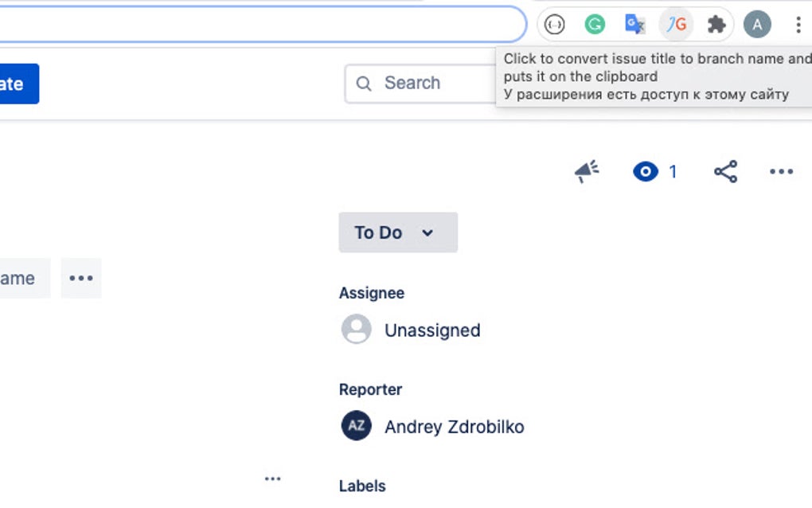Viewport: 812px width, 508px height.
Task: Toggle watching the issue via the eye icon
Action: click(x=646, y=170)
